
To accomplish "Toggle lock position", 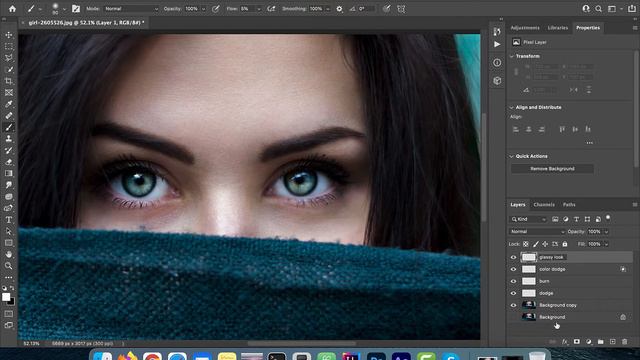I will click(x=545, y=244).
